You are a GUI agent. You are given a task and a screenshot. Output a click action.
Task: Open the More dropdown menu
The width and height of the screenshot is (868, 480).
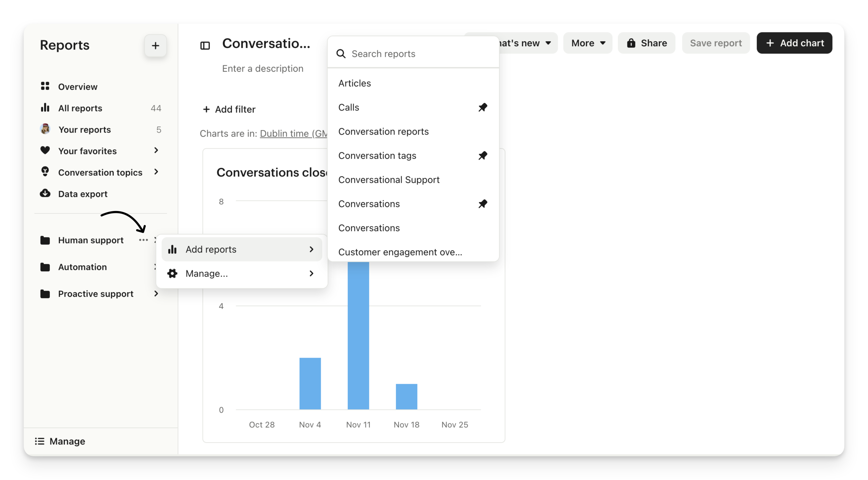click(588, 43)
